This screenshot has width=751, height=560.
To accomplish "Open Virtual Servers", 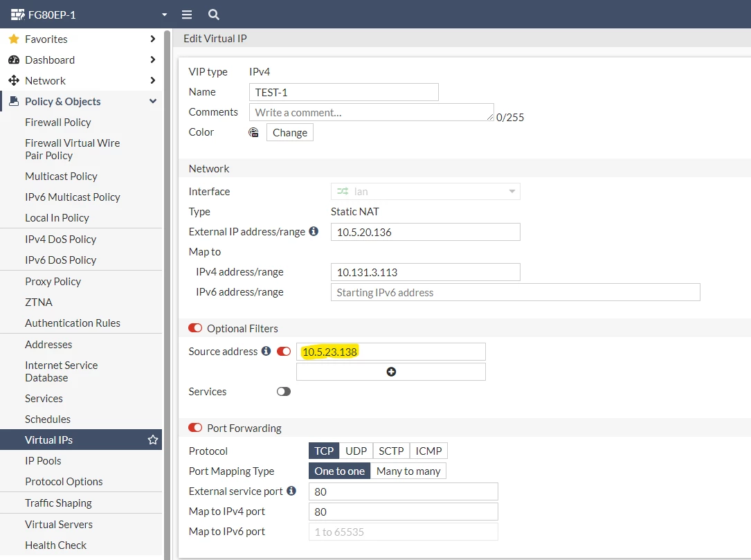I will click(x=59, y=524).
